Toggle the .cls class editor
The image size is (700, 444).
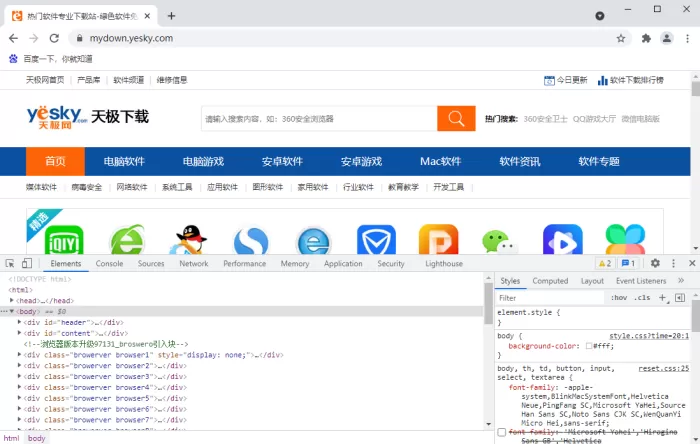coord(642,298)
